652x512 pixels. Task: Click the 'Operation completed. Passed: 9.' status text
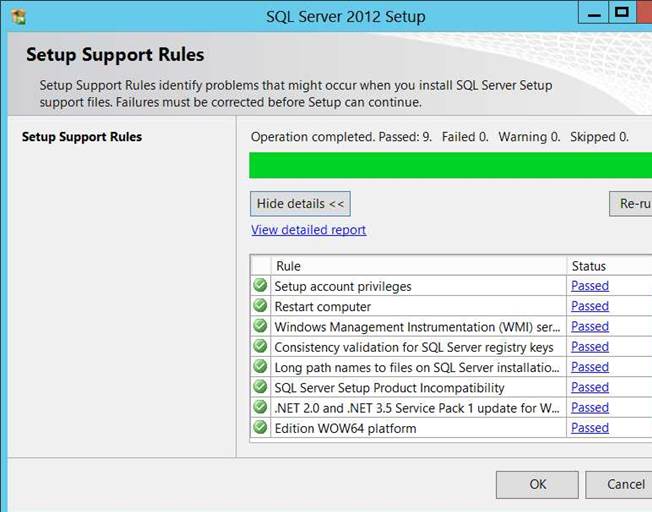(341, 137)
